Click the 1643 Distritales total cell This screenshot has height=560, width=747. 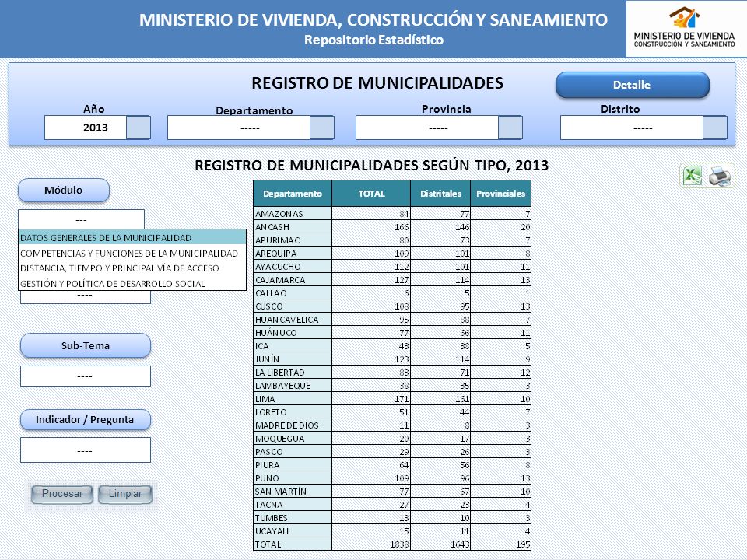[x=440, y=544]
